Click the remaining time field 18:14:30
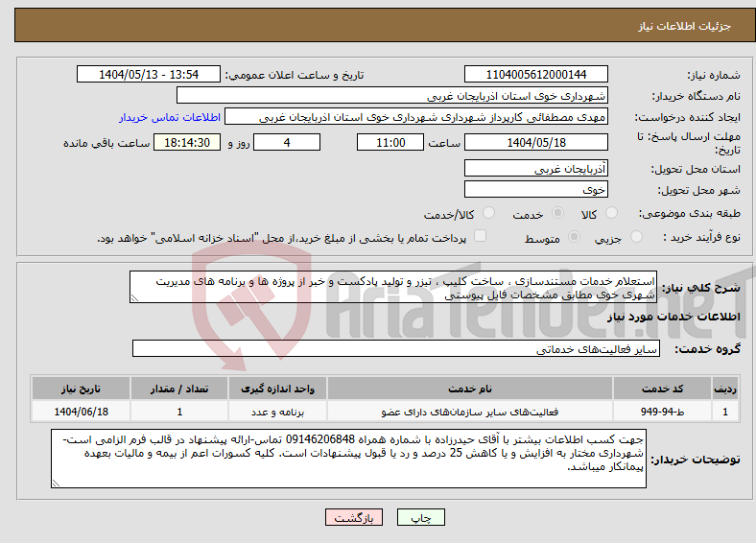This screenshot has height=543, width=756. pyautogui.click(x=187, y=142)
